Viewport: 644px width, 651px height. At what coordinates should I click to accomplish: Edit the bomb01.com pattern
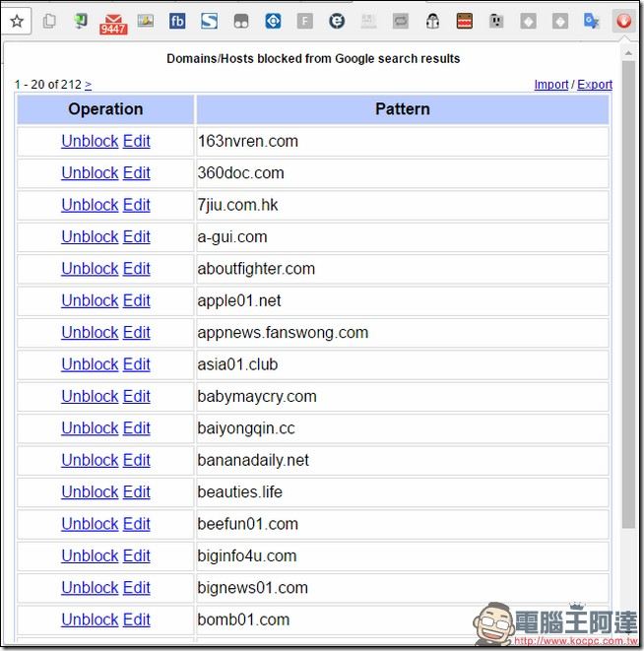click(x=137, y=619)
